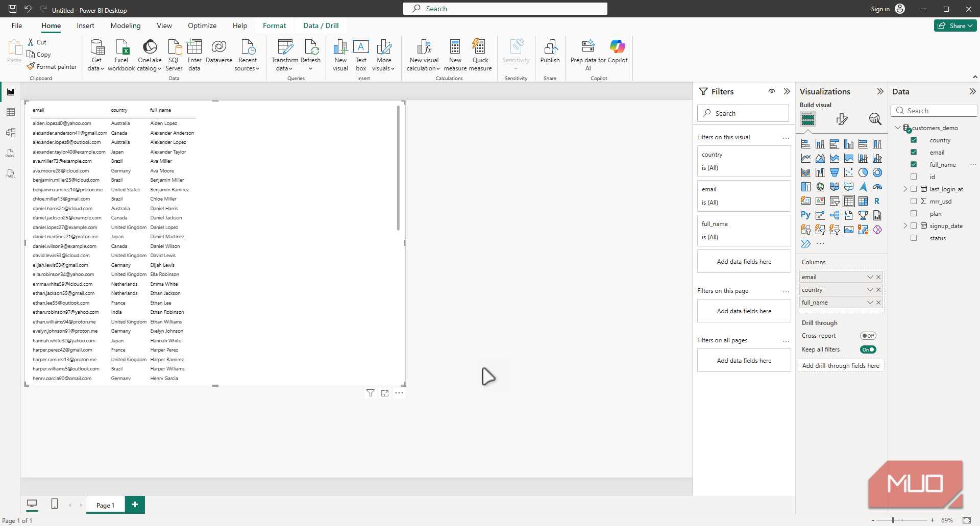Switch to the Insert ribbon tab

point(85,26)
